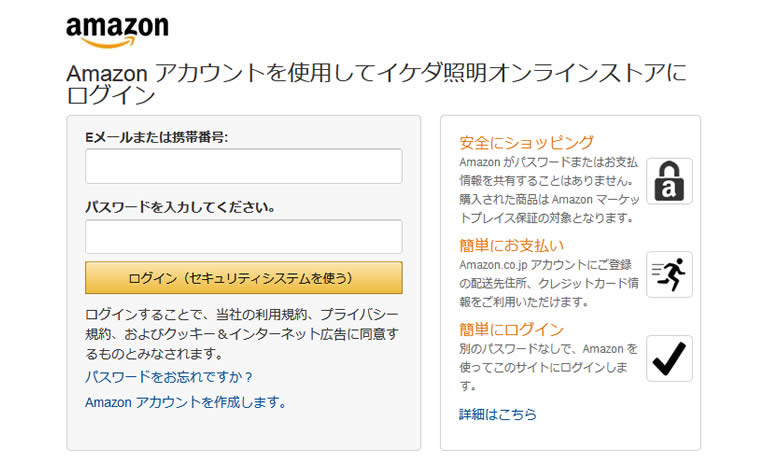Focus the パスワード input field
The height and width of the screenshot is (473, 762).
pyautogui.click(x=243, y=237)
